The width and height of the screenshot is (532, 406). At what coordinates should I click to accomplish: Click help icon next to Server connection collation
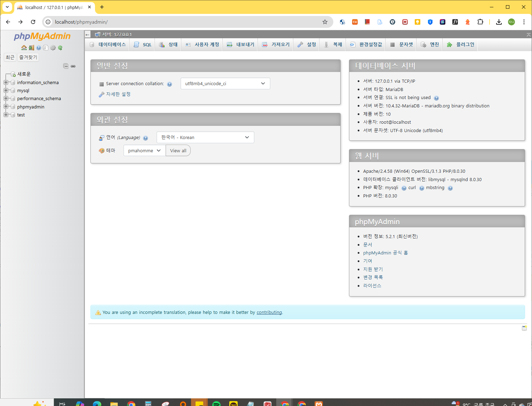click(169, 84)
